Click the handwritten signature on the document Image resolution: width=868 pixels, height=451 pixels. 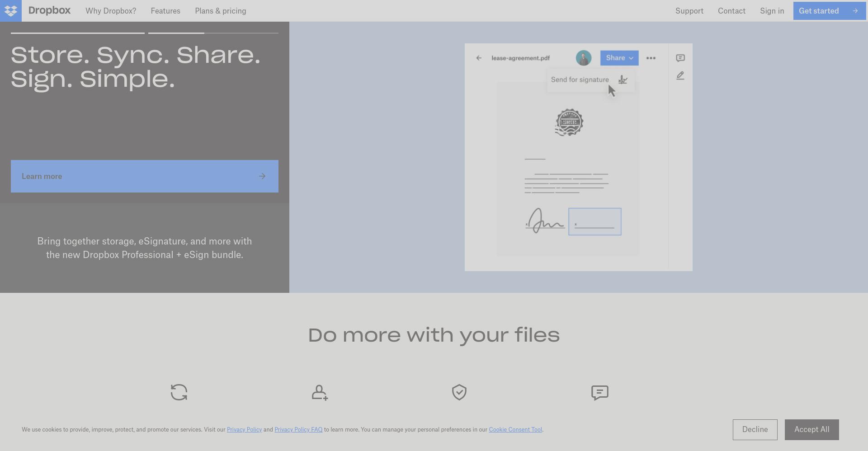(545, 221)
